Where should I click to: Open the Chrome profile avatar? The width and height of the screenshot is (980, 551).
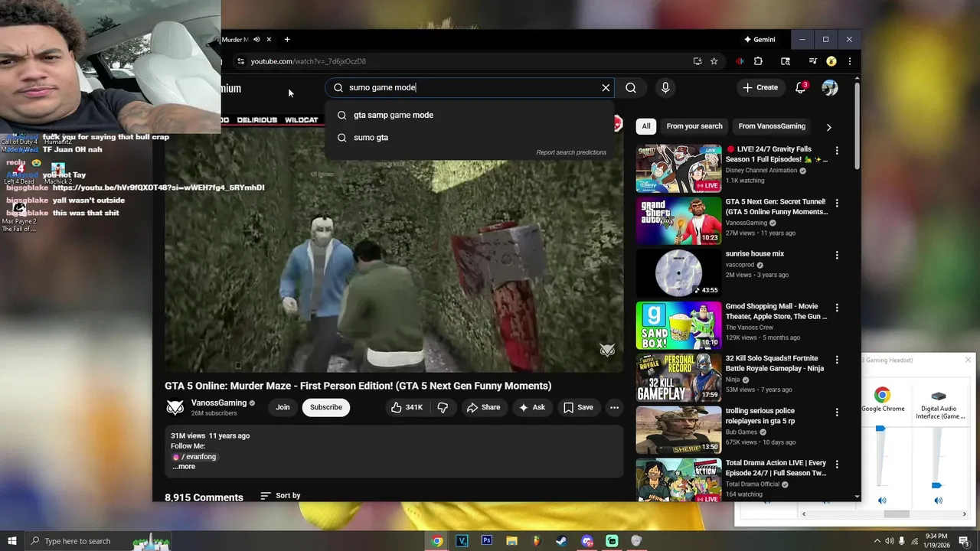[x=831, y=61]
